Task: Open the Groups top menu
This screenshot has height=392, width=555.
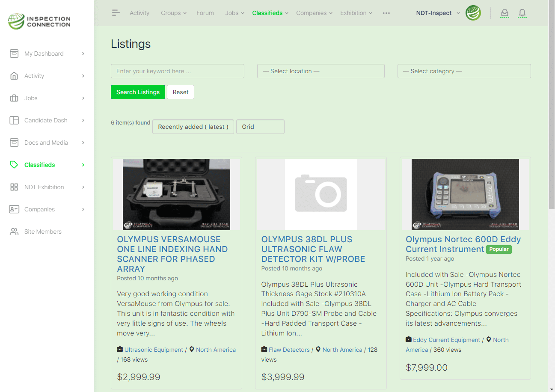Action: pyautogui.click(x=174, y=13)
